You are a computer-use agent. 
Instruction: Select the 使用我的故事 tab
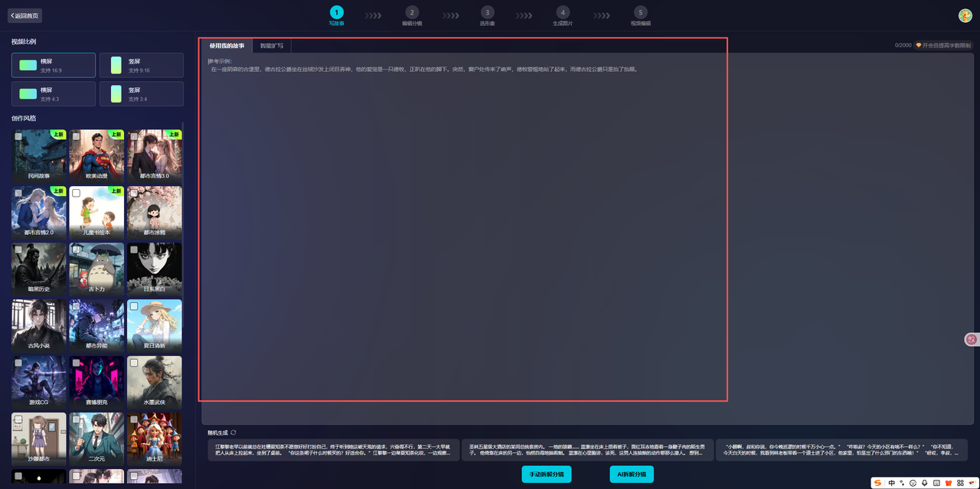point(227,46)
